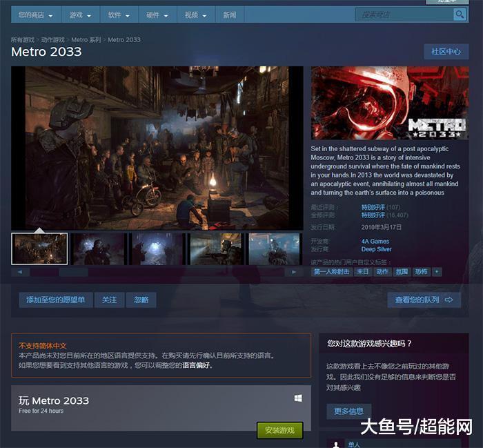483x448 pixels.
Task: Open publisher Deep Silver link
Action: [x=377, y=249]
